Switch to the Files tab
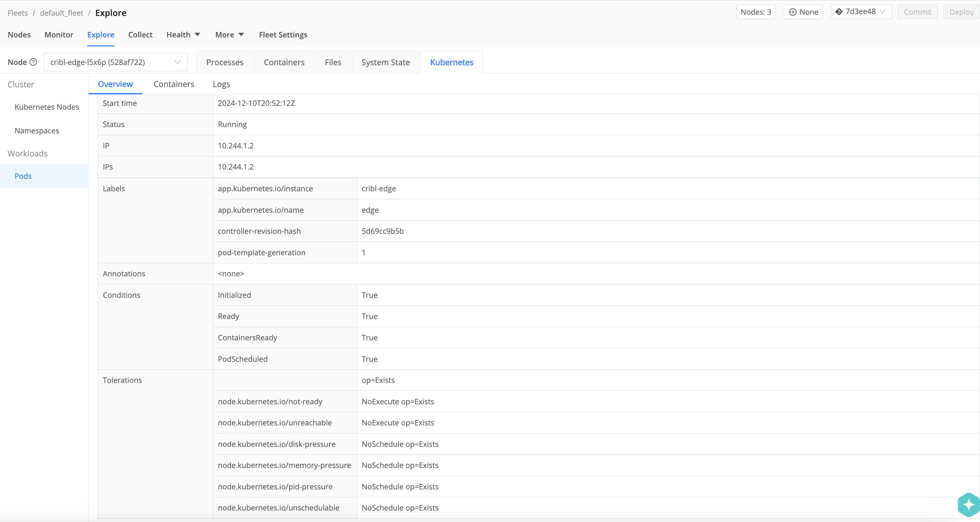 coord(333,62)
